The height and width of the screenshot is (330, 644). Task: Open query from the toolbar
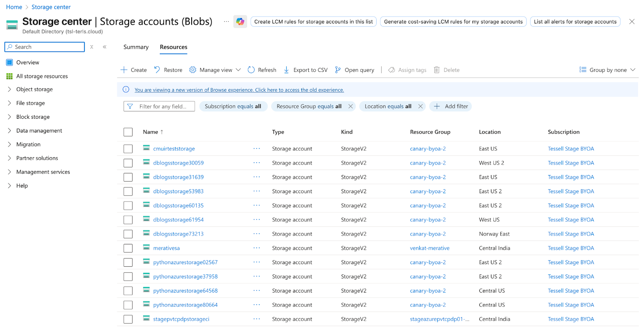[x=355, y=70]
